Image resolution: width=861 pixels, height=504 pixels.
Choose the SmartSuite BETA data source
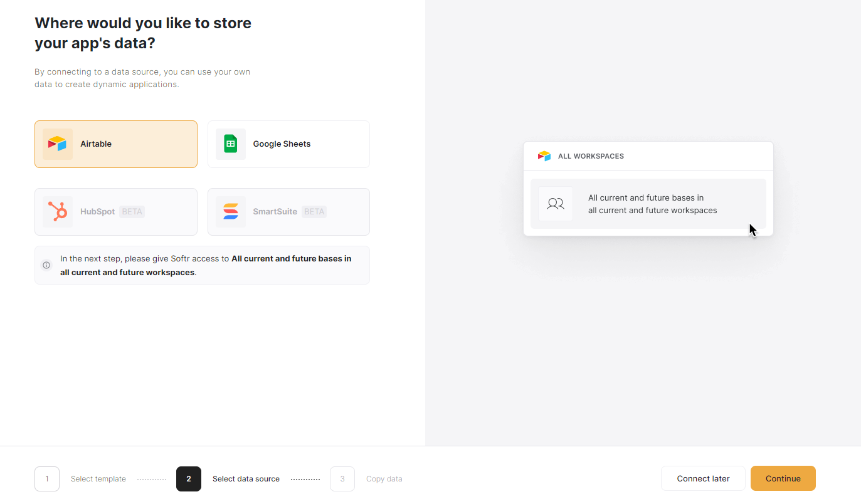coord(288,212)
